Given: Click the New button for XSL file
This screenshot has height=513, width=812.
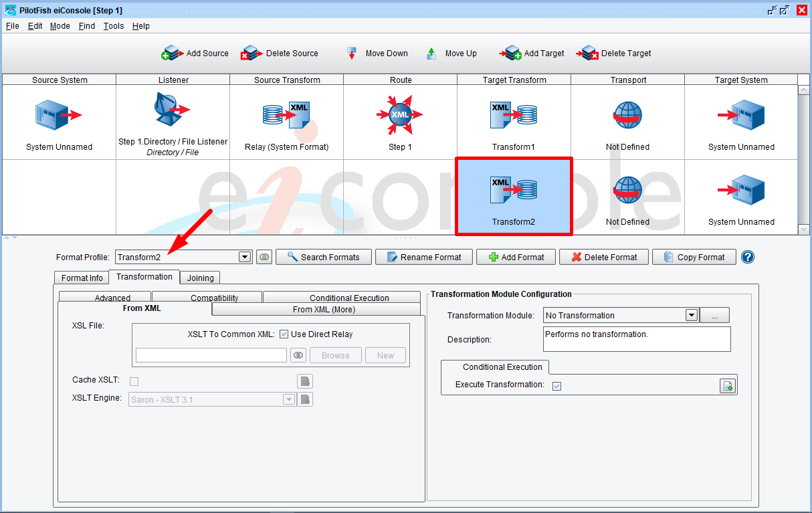Looking at the screenshot, I should pos(385,355).
